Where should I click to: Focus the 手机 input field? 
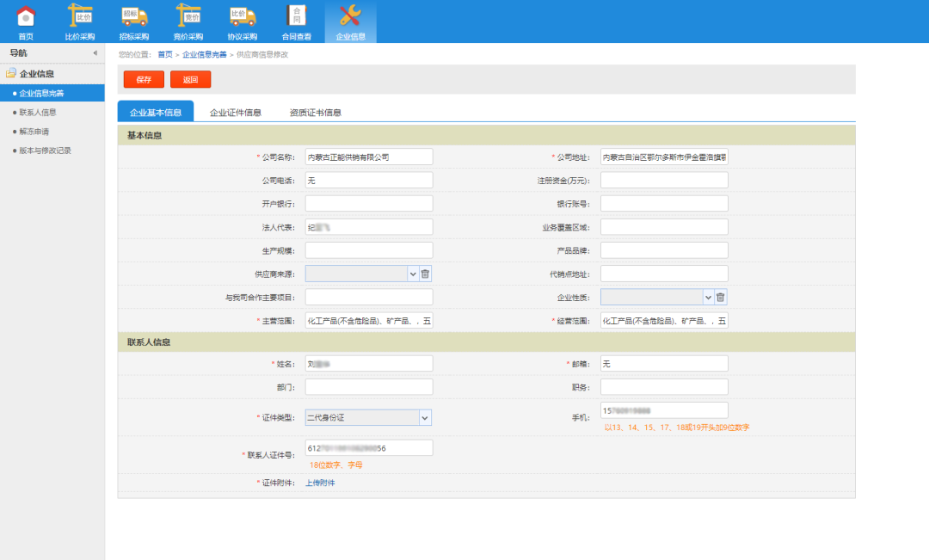[664, 410]
